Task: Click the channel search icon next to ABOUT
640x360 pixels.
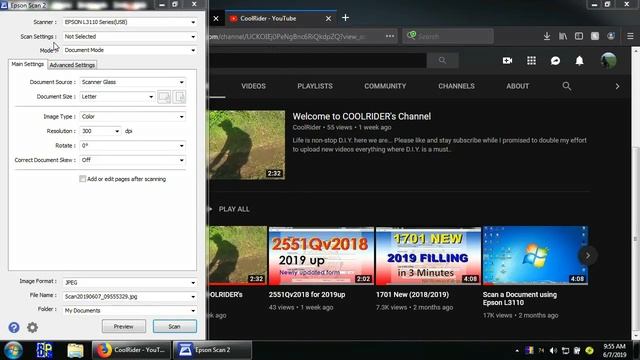Action: [x=567, y=86]
